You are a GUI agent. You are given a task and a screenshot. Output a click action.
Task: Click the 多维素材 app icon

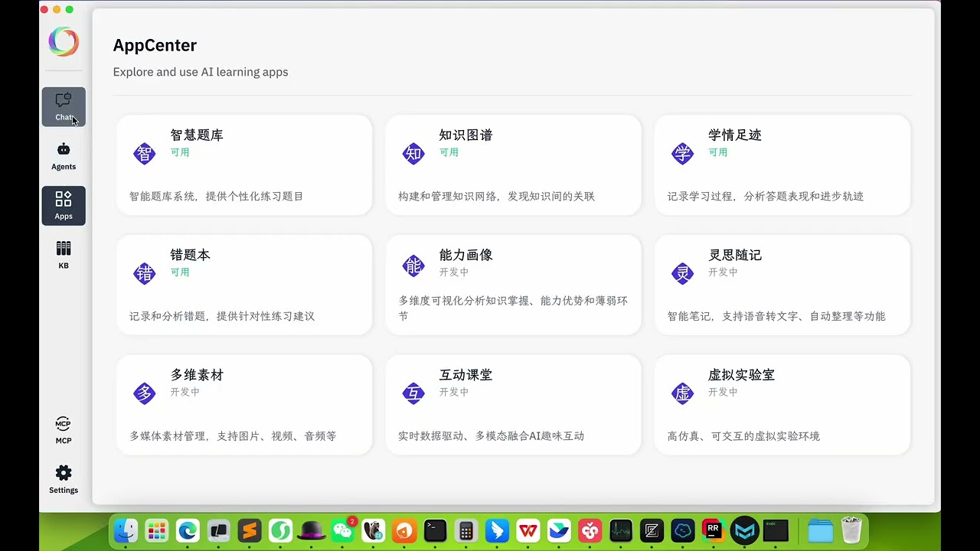tap(145, 393)
